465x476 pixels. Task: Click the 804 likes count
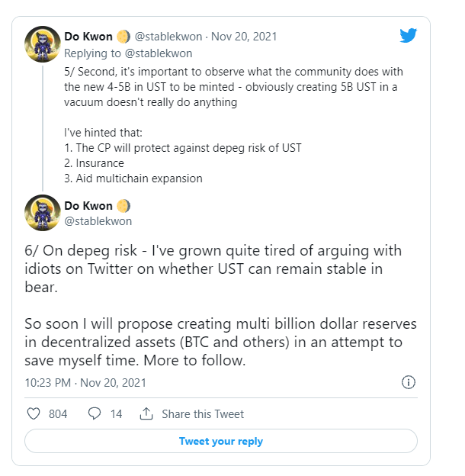[x=58, y=414]
